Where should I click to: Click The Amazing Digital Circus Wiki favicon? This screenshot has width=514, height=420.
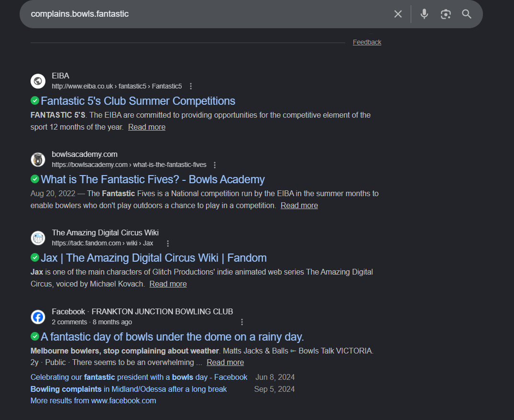[38, 238]
